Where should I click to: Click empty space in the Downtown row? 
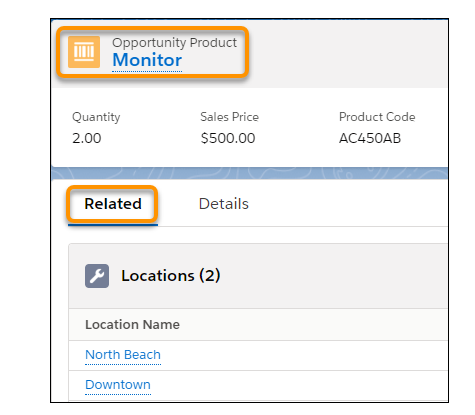pos(300,385)
